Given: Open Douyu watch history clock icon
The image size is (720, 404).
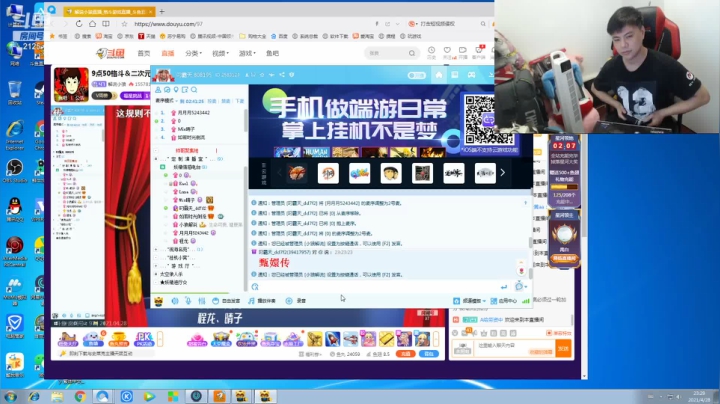Looking at the screenshot, I should [431, 52].
